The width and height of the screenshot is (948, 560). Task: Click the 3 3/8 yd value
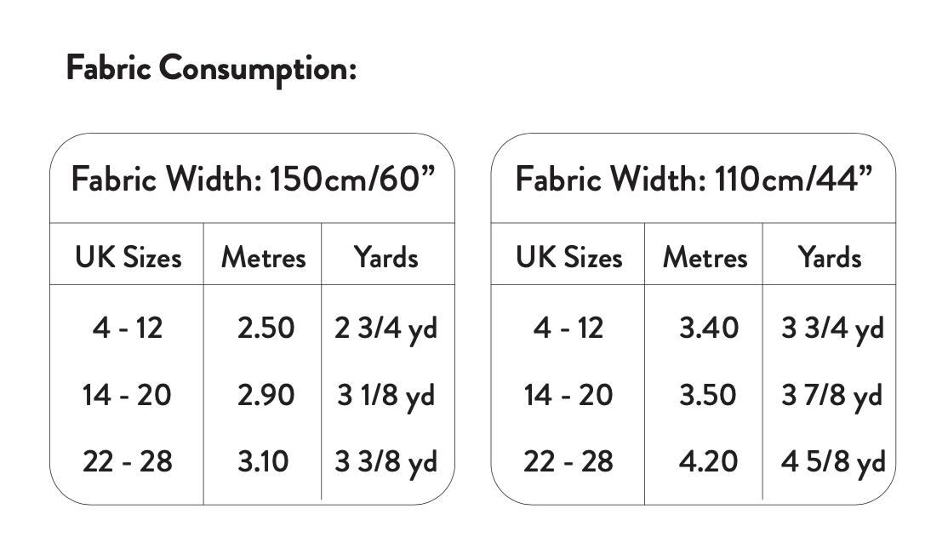[x=386, y=462]
